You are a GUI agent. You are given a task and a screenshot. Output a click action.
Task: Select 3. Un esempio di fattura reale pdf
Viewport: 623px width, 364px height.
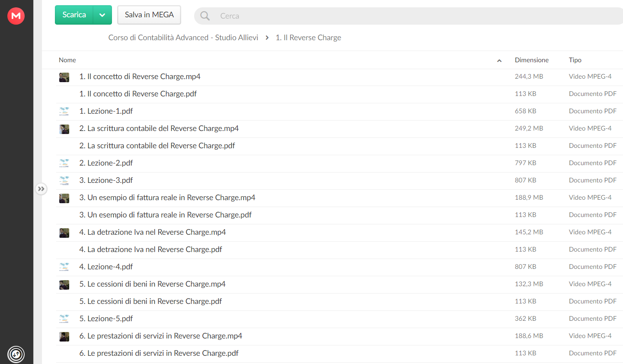165,215
